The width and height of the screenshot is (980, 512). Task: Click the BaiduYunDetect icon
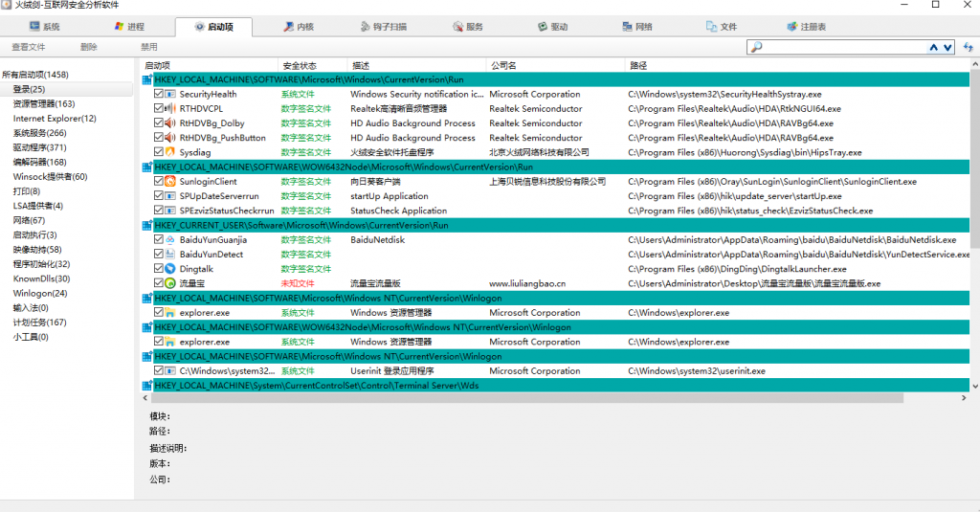coord(170,254)
